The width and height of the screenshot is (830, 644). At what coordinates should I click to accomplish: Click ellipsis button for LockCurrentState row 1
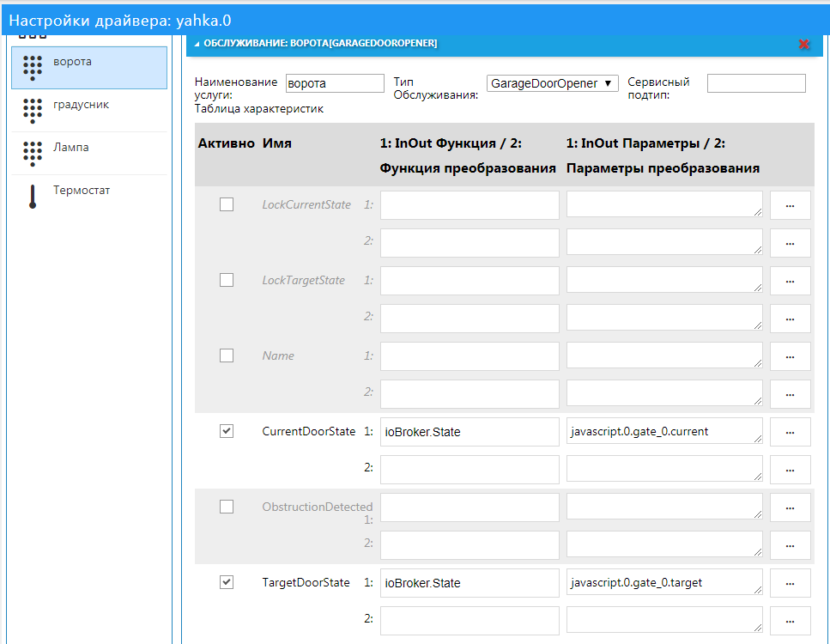coord(790,205)
